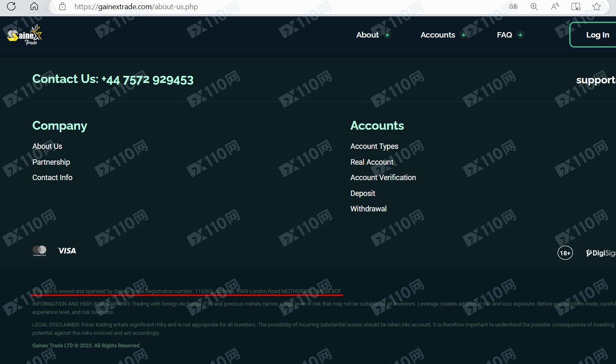Image resolution: width=616 pixels, height=364 pixels.
Task: Click the site ownership registration line
Action: tap(187, 291)
